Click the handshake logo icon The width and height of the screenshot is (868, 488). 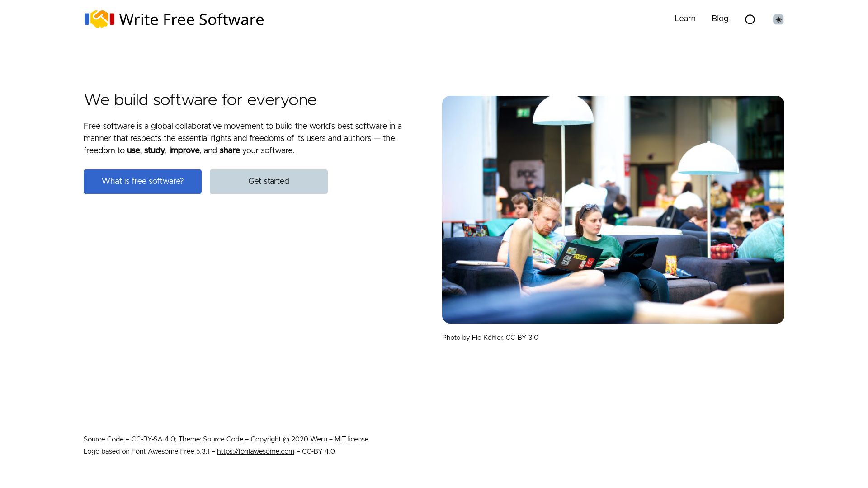pos(99,19)
